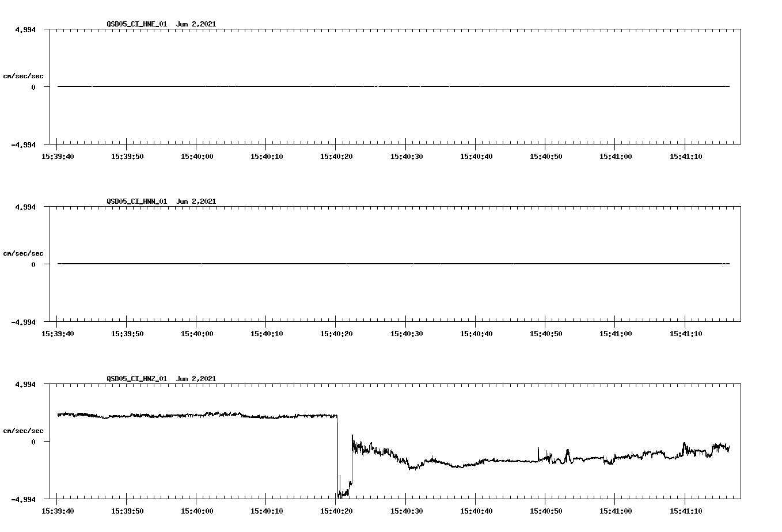Click 15:40:20 time label under HNZ plot
Image resolution: width=782 pixels, height=532 pixels.
(x=336, y=511)
